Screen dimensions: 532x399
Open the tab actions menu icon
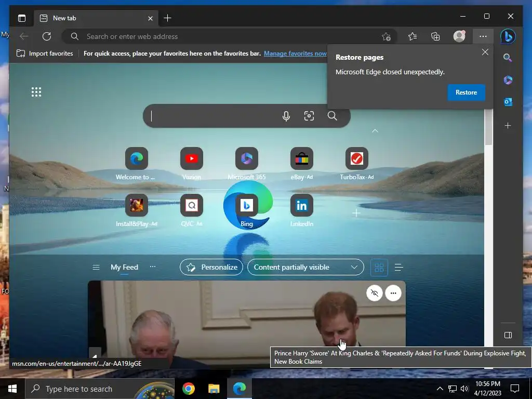(x=22, y=18)
